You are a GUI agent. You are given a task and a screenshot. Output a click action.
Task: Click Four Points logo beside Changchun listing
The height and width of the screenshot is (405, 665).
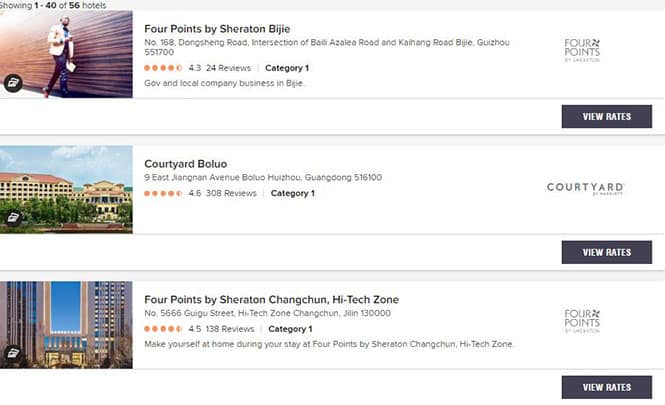click(582, 321)
